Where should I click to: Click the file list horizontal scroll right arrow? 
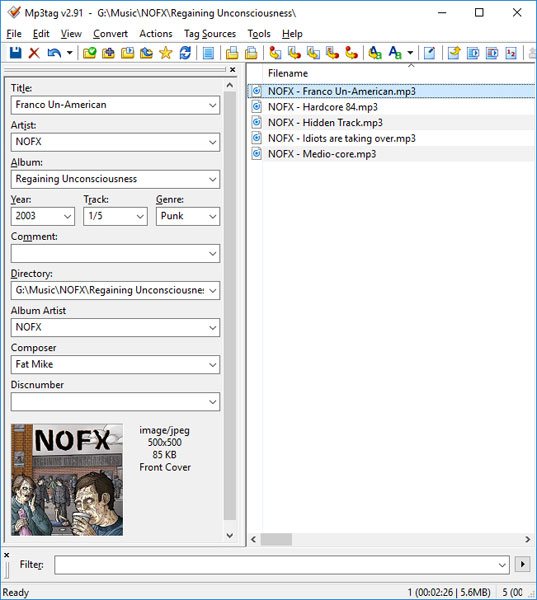[527, 540]
